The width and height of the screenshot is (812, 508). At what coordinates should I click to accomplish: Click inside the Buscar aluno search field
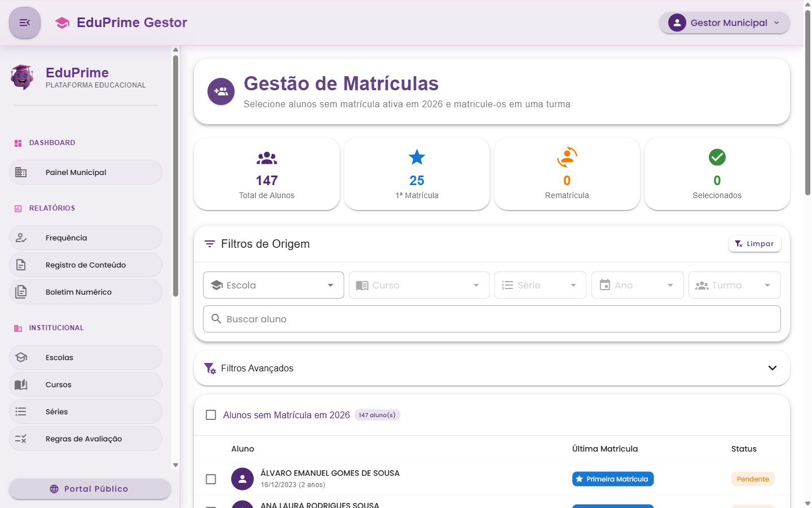pyautogui.click(x=492, y=319)
